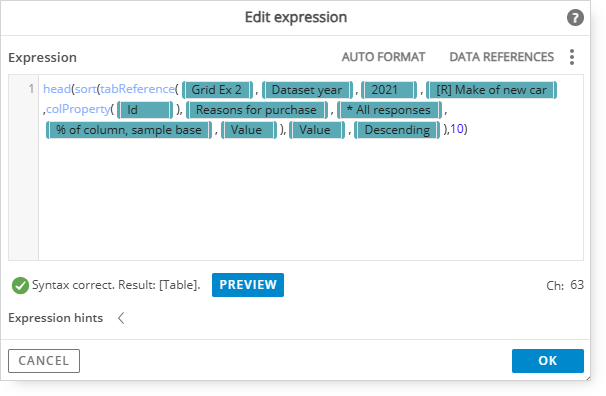606x396 pixels.
Task: Click the head function keyword
Action: pyautogui.click(x=57, y=89)
